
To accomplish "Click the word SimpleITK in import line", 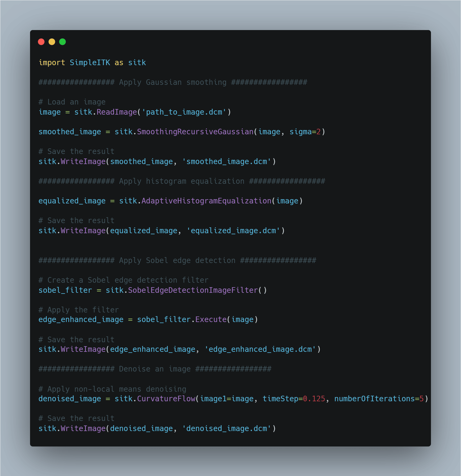I will coord(90,62).
